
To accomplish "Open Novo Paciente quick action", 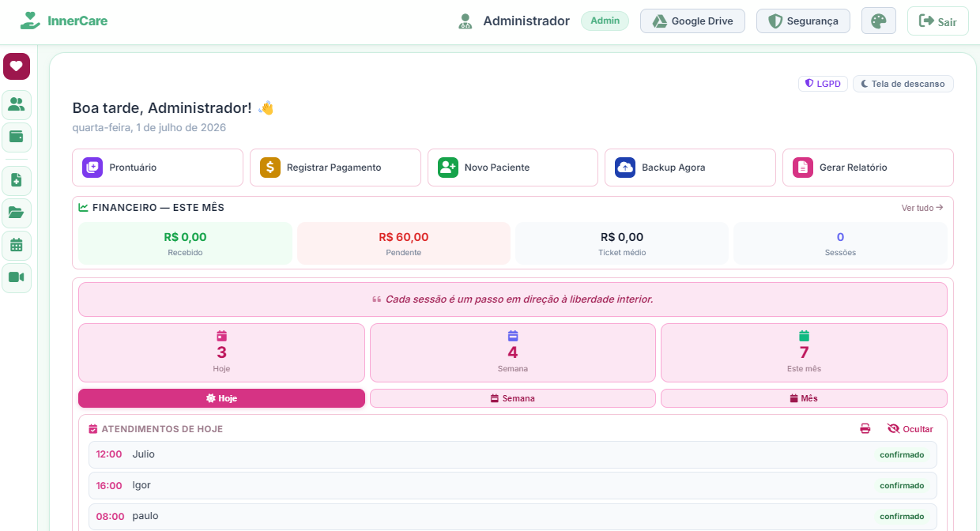I will (513, 168).
